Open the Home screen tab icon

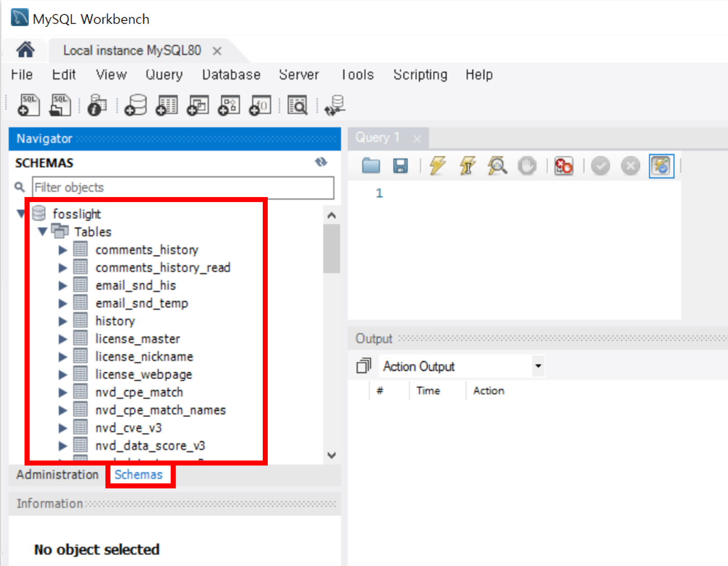point(25,50)
